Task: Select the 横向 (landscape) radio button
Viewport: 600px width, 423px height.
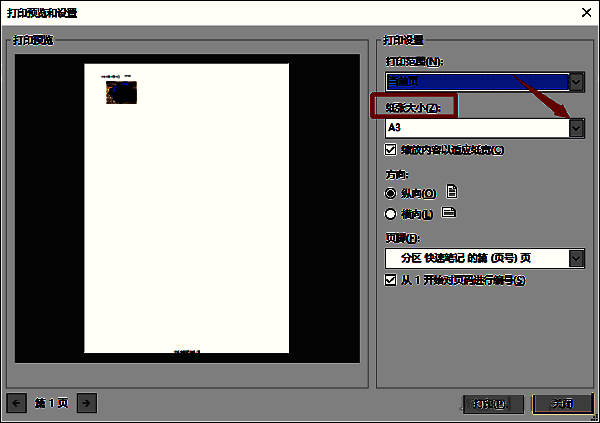Action: (391, 213)
